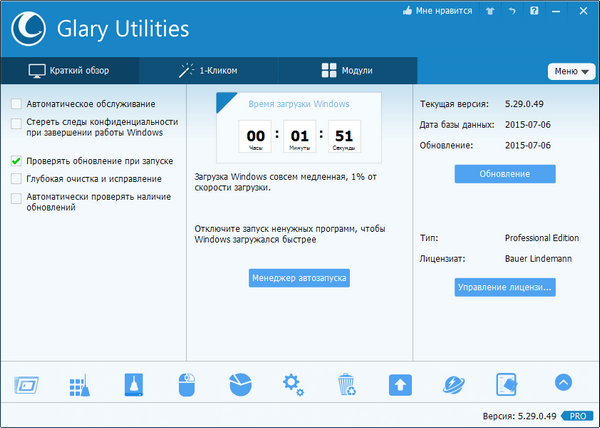Toggle the Глубокая очистка и исправление checkbox
600x428 pixels.
[x=16, y=179]
